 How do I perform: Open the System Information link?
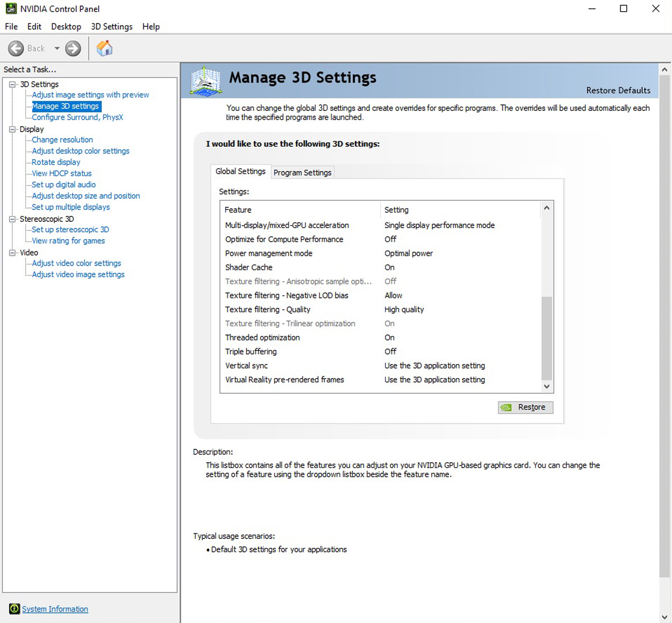click(x=55, y=609)
